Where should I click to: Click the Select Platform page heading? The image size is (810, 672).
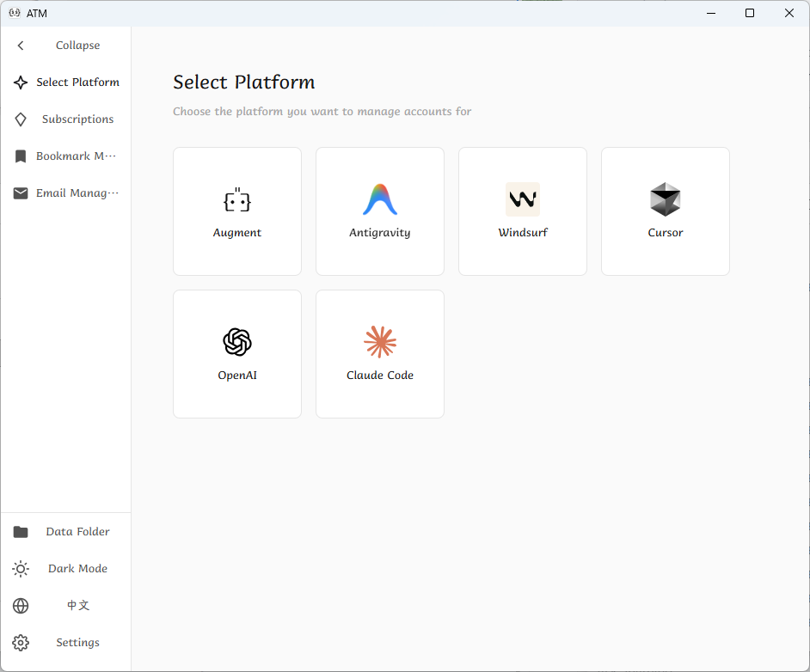tap(244, 82)
